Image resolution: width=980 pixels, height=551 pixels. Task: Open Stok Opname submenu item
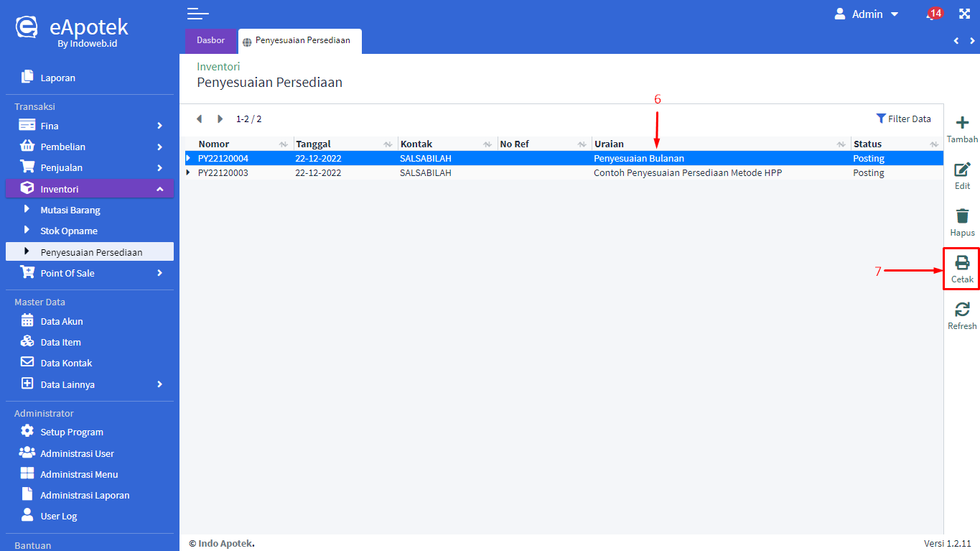pyautogui.click(x=69, y=231)
